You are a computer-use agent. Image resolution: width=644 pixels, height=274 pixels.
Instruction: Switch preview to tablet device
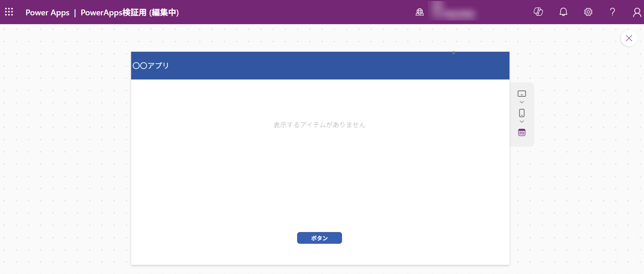point(522,94)
